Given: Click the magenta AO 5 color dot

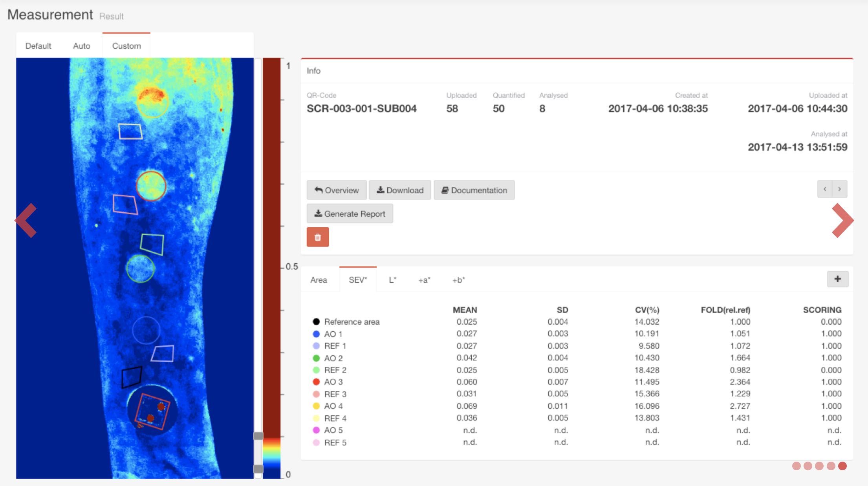Looking at the screenshot, I should coord(316,430).
